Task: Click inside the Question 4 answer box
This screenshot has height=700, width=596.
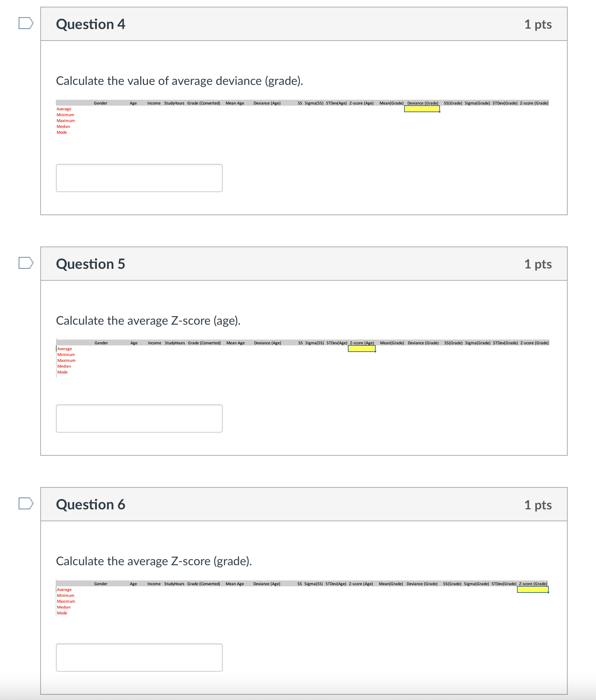Action: pos(139,178)
